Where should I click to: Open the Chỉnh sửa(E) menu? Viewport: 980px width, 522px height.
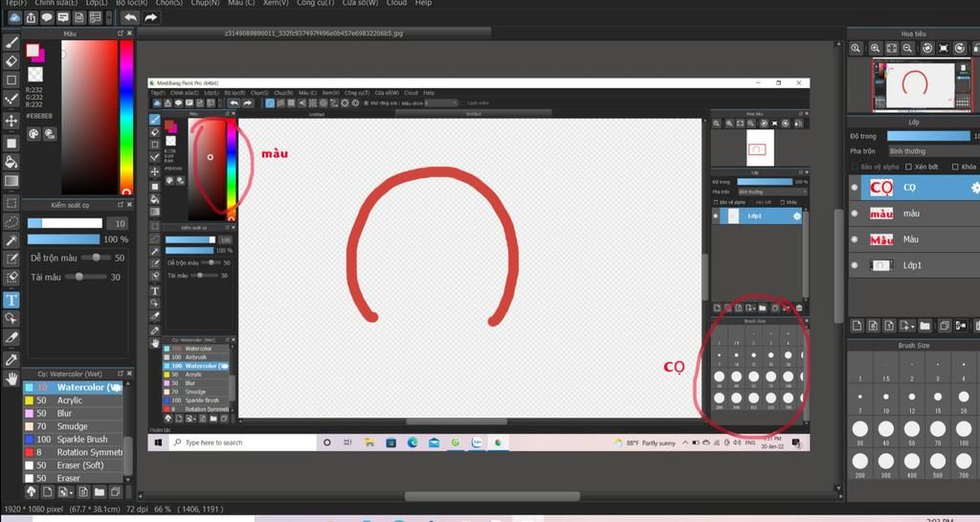tap(56, 3)
